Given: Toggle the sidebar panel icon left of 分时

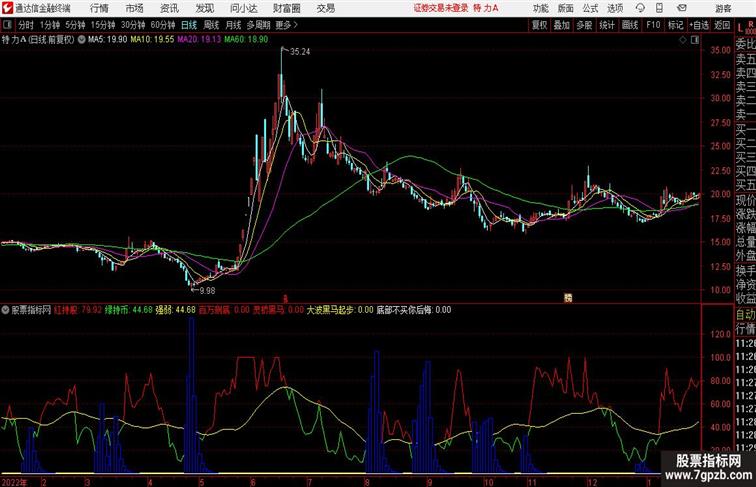Looking at the screenshot, I should click(7, 25).
